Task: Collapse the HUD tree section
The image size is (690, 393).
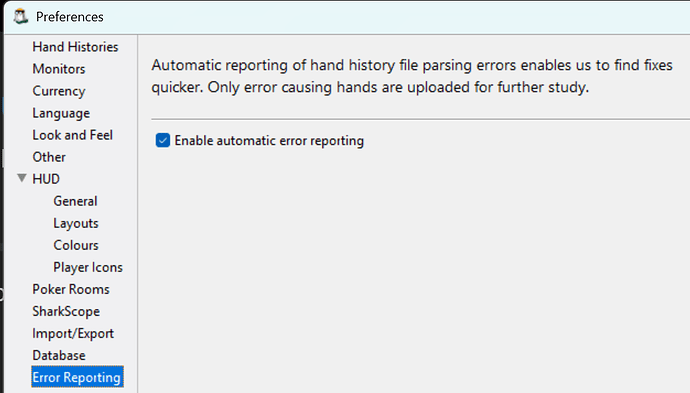Action: click(x=22, y=178)
